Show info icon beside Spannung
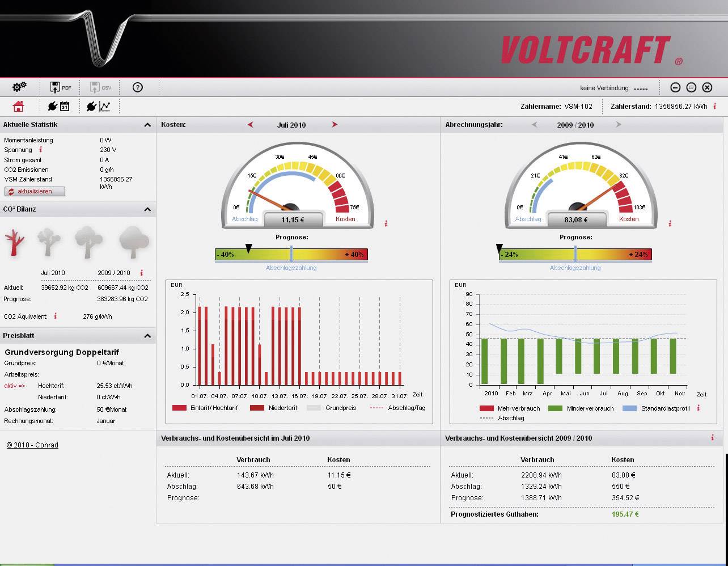The width and height of the screenshot is (728, 566). point(41,150)
